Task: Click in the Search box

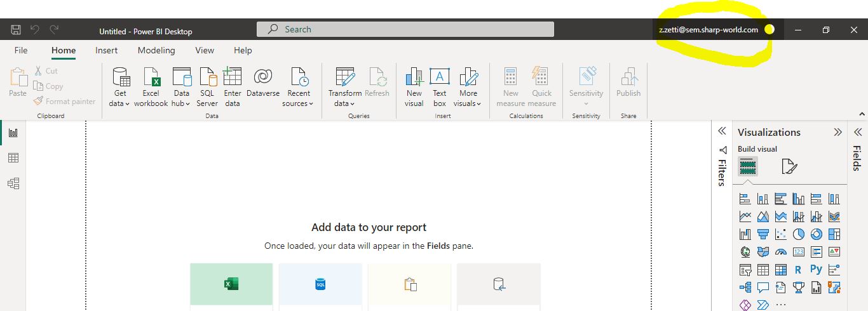Action: pyautogui.click(x=405, y=29)
